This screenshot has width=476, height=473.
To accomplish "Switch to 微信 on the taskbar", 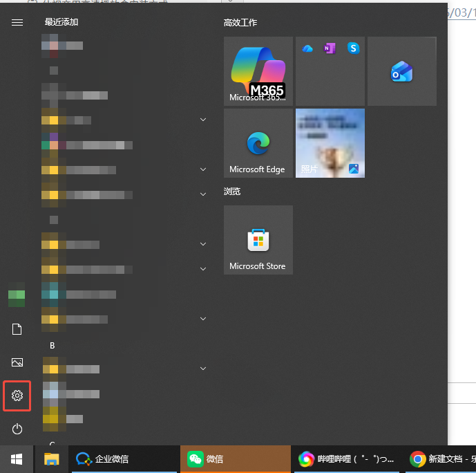I will tap(235, 459).
